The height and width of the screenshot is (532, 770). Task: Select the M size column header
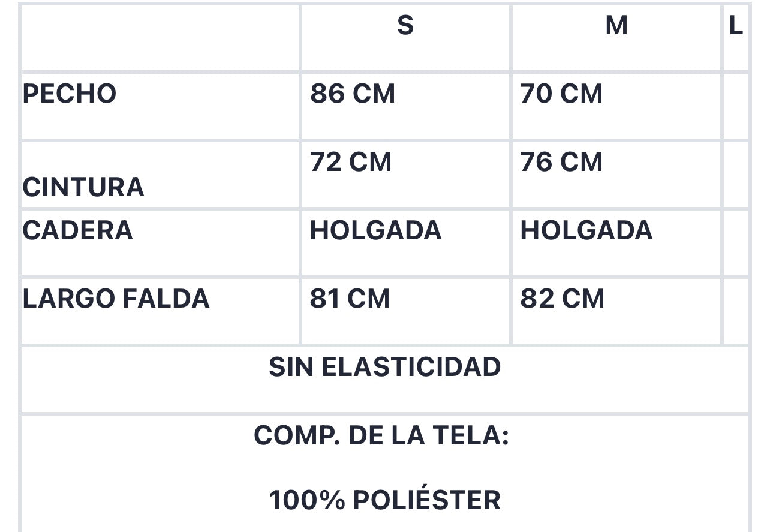click(x=616, y=26)
